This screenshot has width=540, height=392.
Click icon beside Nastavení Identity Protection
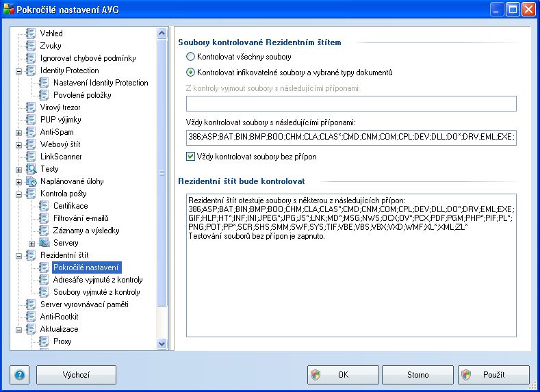[44, 83]
